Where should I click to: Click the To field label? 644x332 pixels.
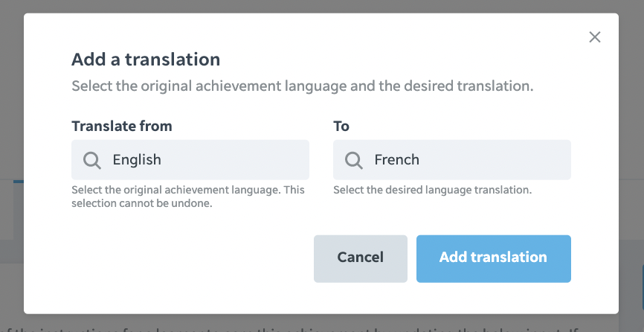(341, 126)
